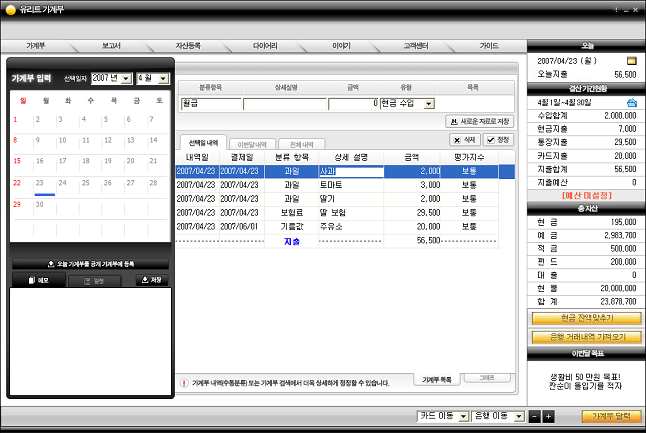This screenshot has width=646, height=433.
Task: Click the 정정 correct button with check icon
Action: [498, 140]
